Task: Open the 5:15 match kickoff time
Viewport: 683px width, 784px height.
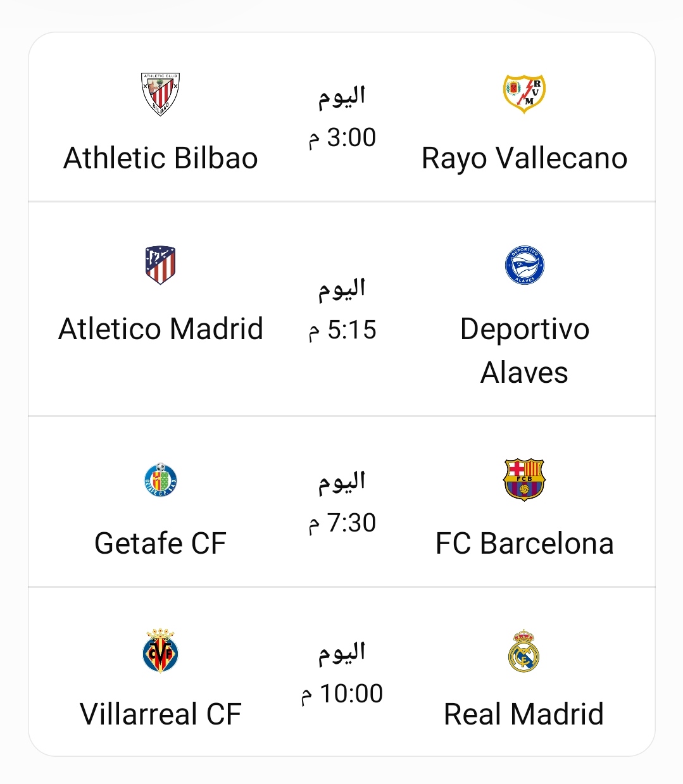Action: 342,330
